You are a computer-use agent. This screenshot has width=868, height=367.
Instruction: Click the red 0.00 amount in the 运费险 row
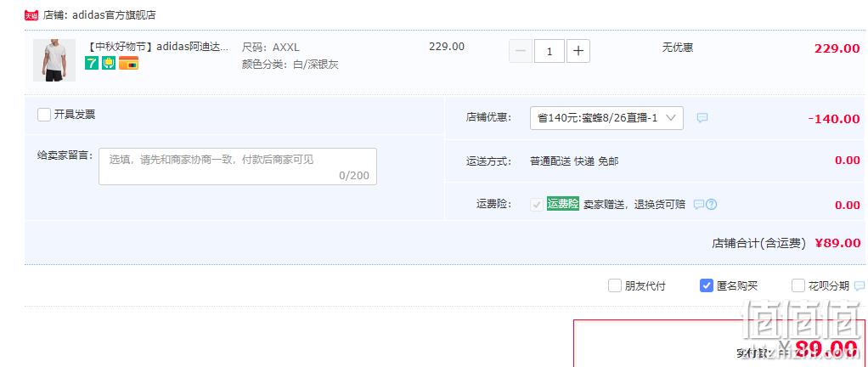(x=848, y=206)
